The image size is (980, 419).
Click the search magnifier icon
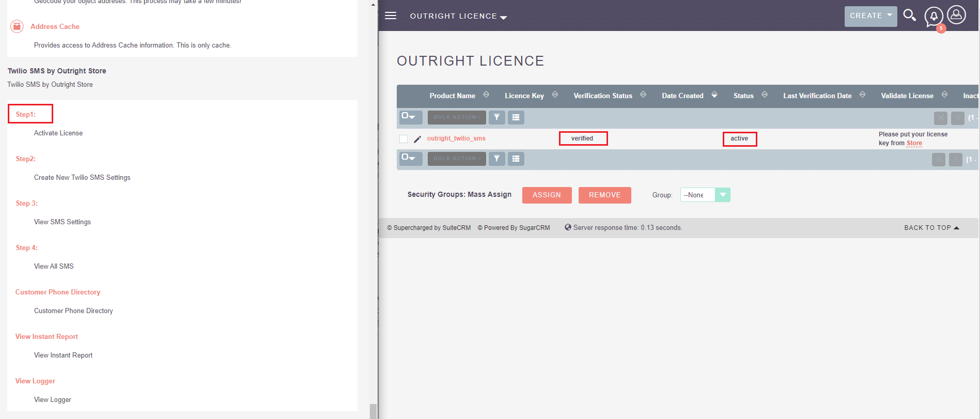tap(910, 15)
